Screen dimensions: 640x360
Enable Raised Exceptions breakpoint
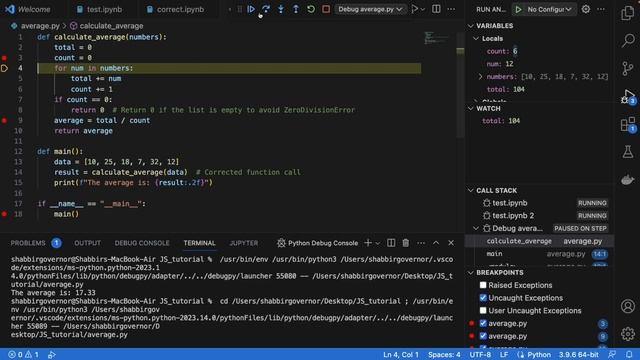click(x=483, y=285)
